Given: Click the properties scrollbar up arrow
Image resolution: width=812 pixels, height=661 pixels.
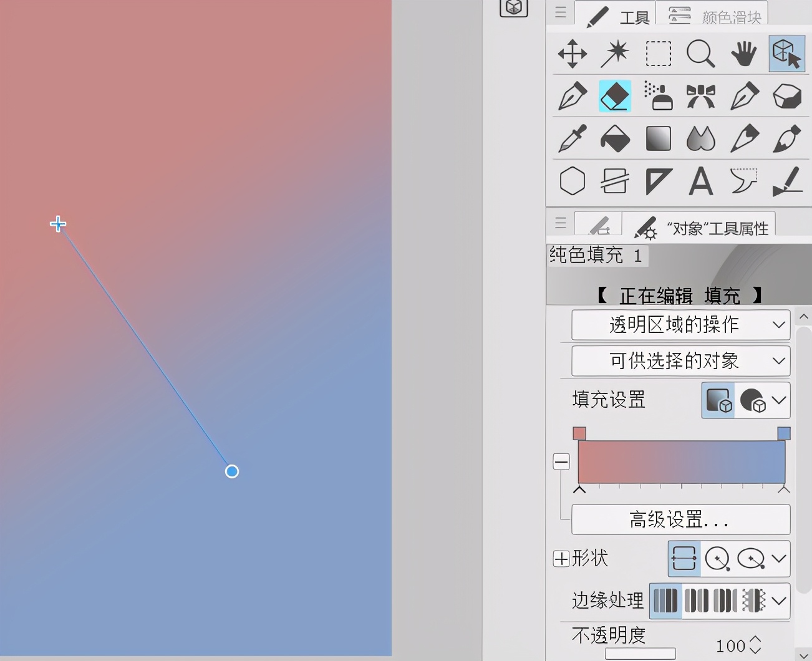Looking at the screenshot, I should 804,316.
